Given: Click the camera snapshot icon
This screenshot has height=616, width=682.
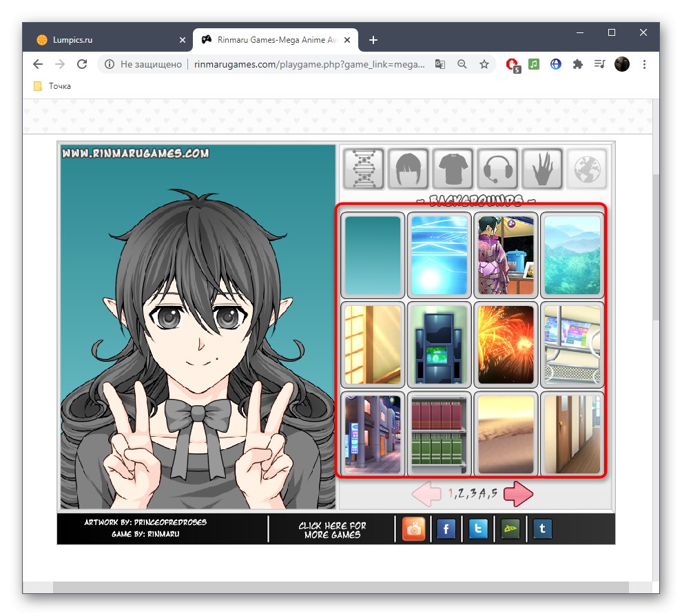Looking at the screenshot, I should (x=413, y=529).
